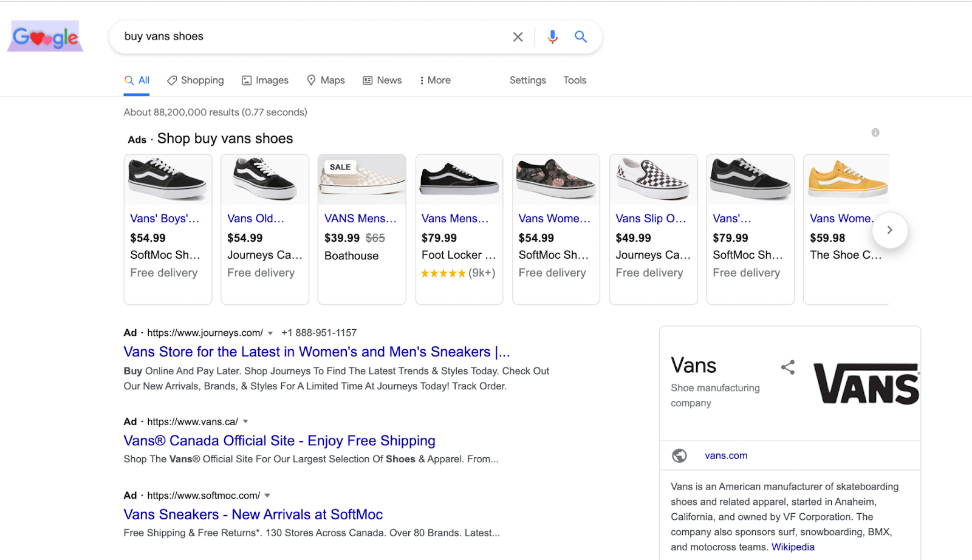
Task: Open journeys.com ad URL dropdown arrow
Action: [270, 333]
